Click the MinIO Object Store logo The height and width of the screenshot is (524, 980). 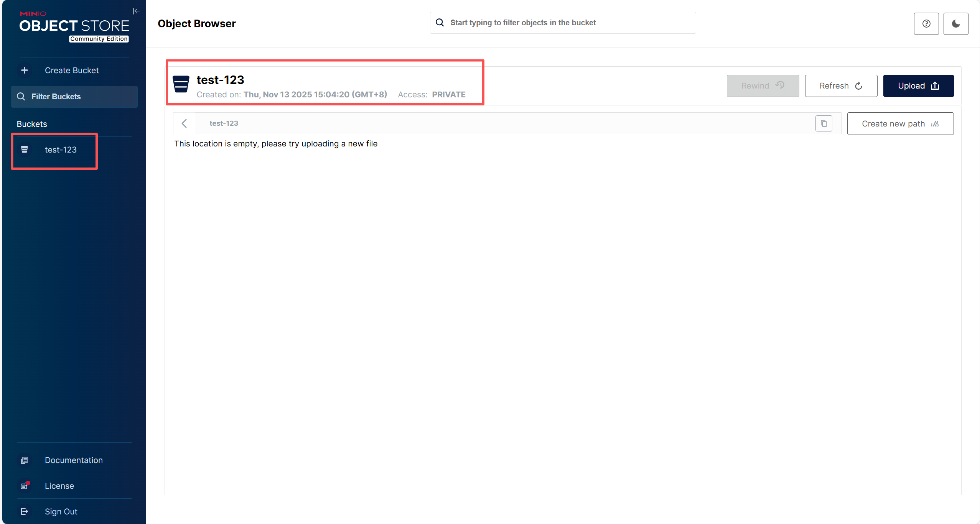click(x=74, y=26)
